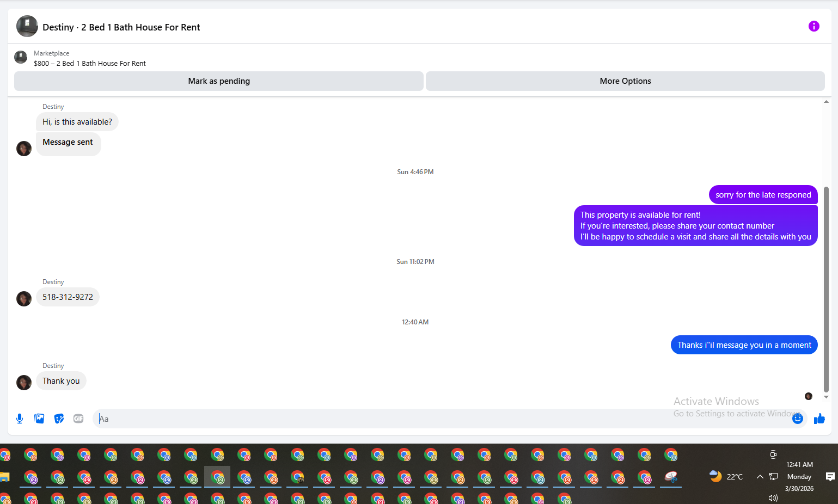Click the Marketplace listing thumbnail
Viewport: 838px width, 504px height.
pyautogui.click(x=21, y=57)
